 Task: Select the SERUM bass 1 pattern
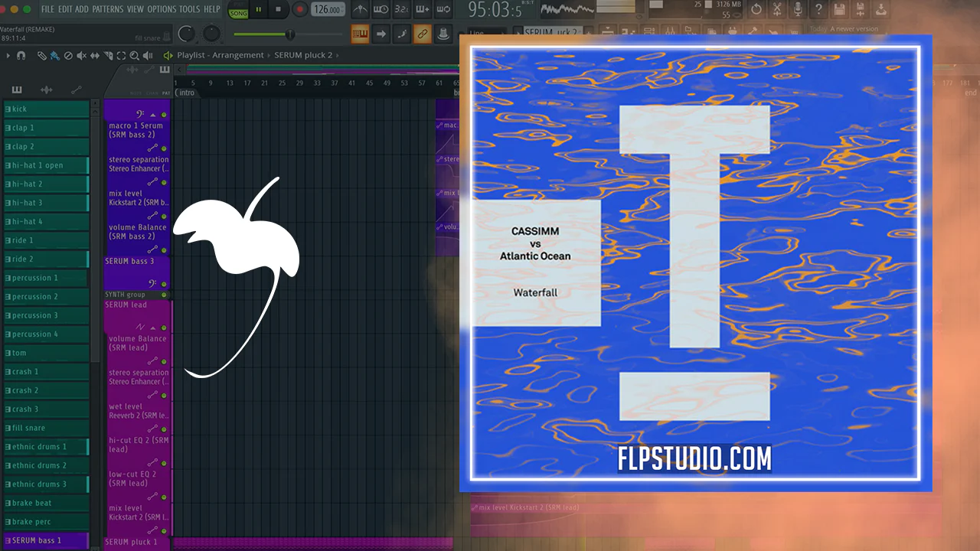[46, 540]
